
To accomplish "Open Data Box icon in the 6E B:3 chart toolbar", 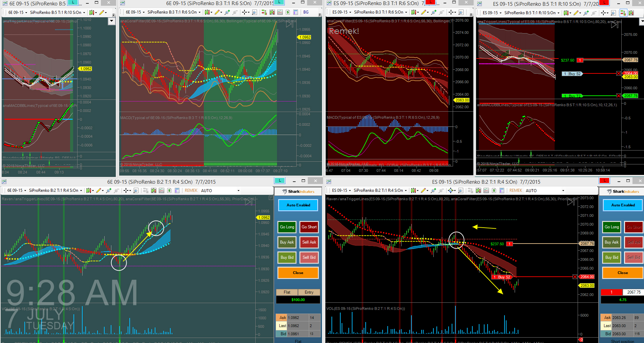I will 255,12.
